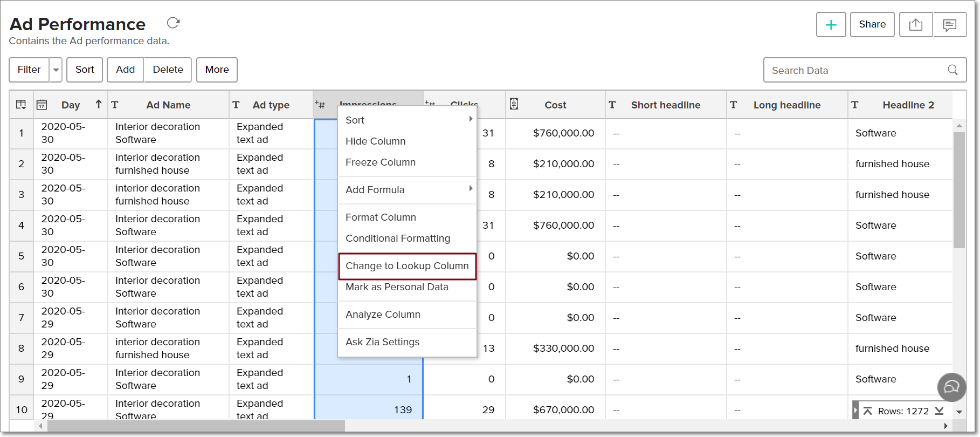Jump to first row arrow beside Rows count

coord(867,411)
